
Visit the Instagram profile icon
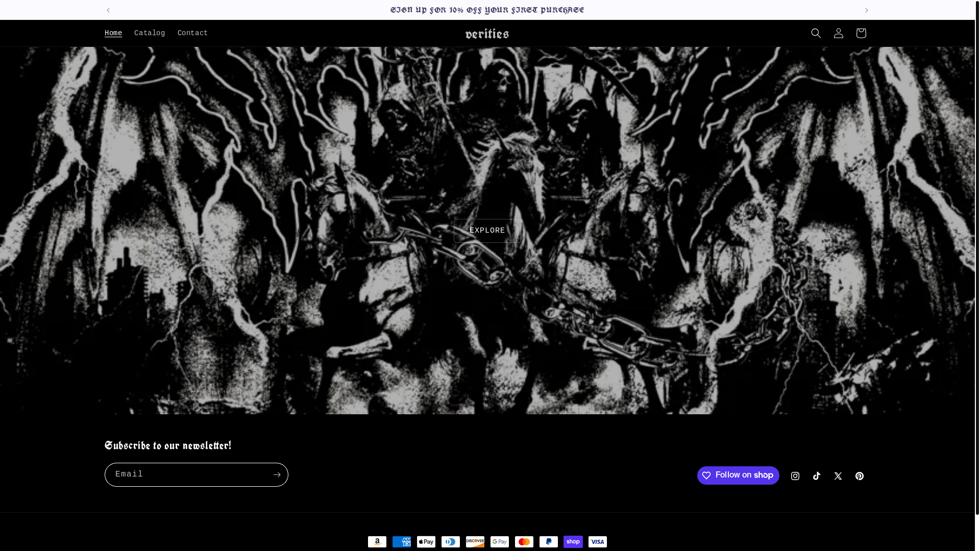click(x=795, y=476)
